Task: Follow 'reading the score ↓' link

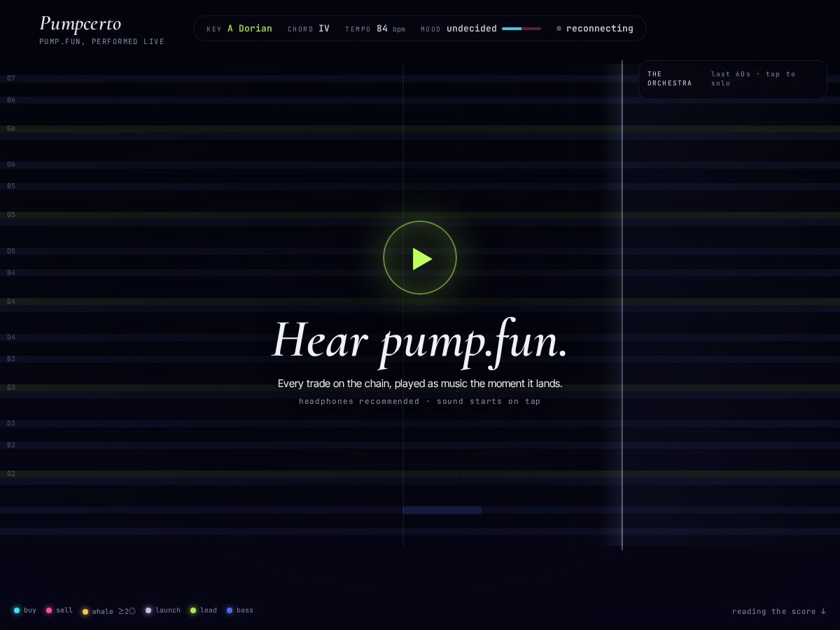Action: point(779,611)
